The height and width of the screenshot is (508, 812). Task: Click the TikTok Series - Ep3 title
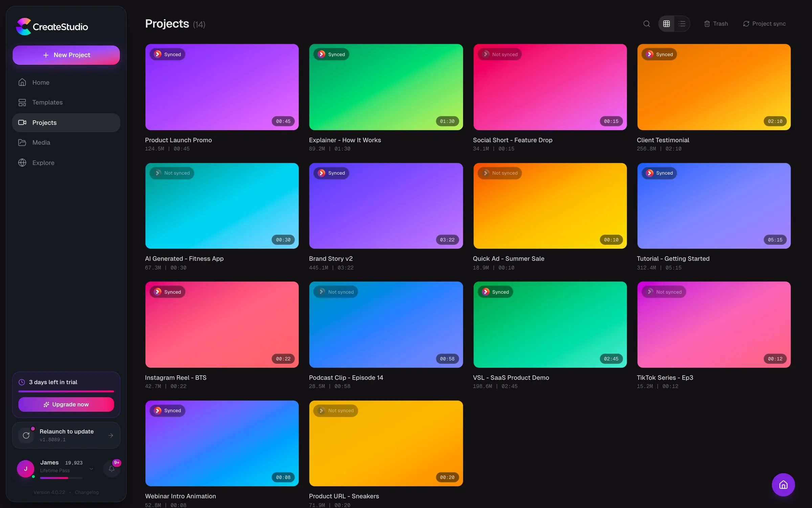coord(665,378)
